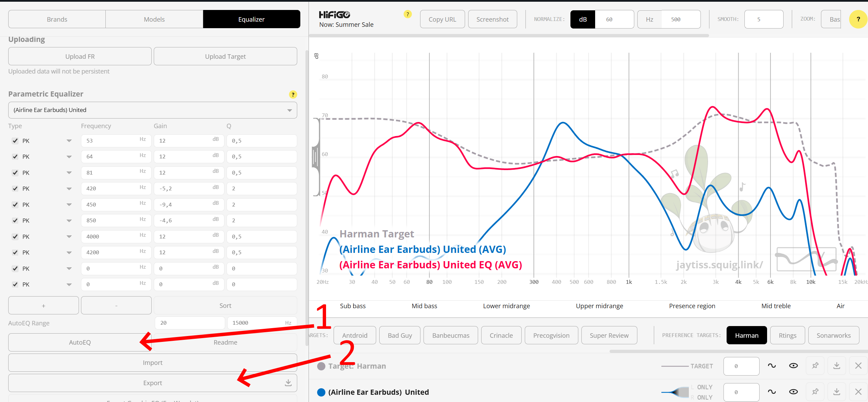Select the Equalizer tab
This screenshot has height=402, width=868.
pos(252,19)
